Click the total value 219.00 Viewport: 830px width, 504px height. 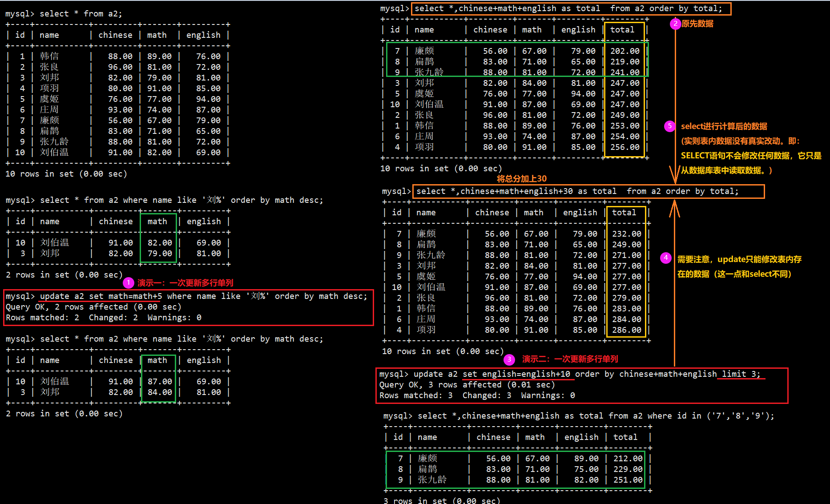click(625, 62)
